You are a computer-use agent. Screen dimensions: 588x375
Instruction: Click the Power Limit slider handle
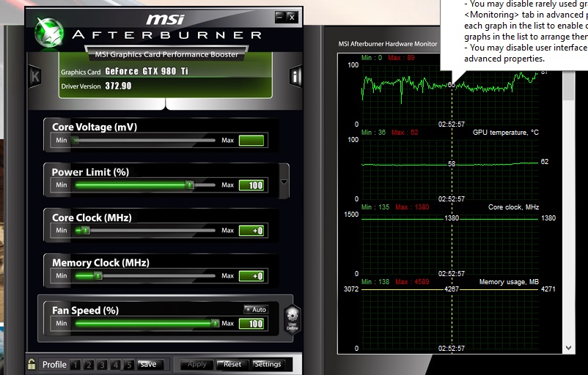coord(189,185)
